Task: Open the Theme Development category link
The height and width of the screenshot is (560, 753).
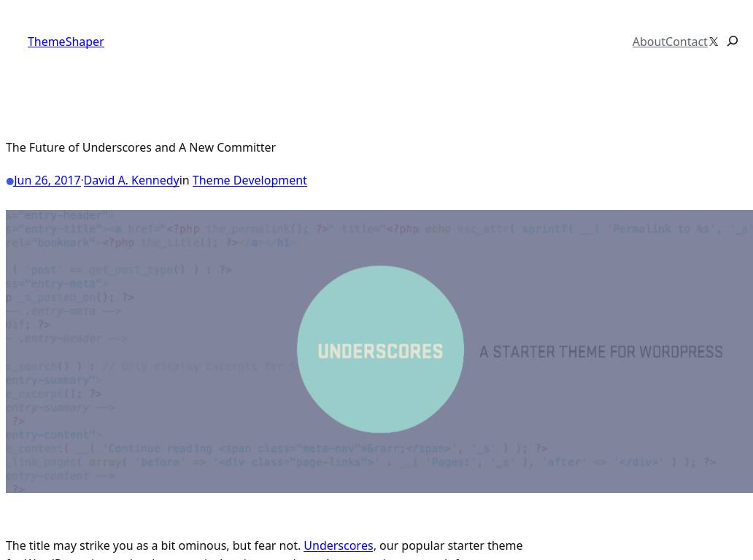Action: [x=250, y=180]
